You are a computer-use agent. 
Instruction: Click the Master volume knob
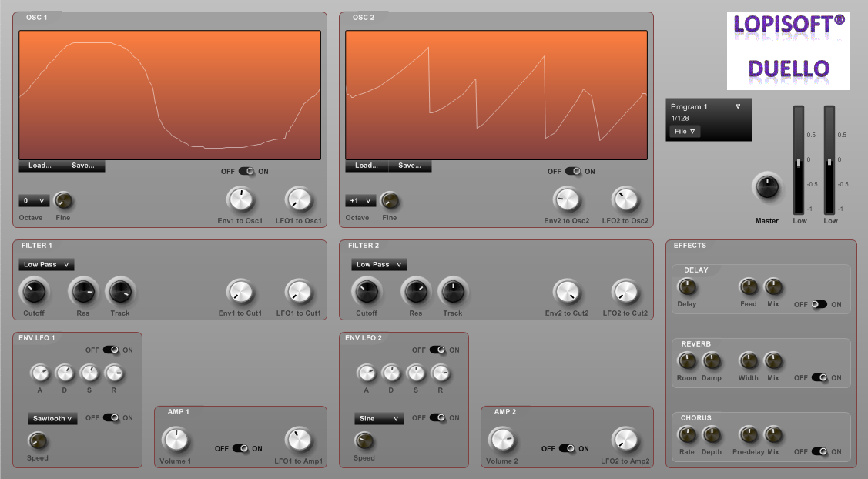pos(767,186)
